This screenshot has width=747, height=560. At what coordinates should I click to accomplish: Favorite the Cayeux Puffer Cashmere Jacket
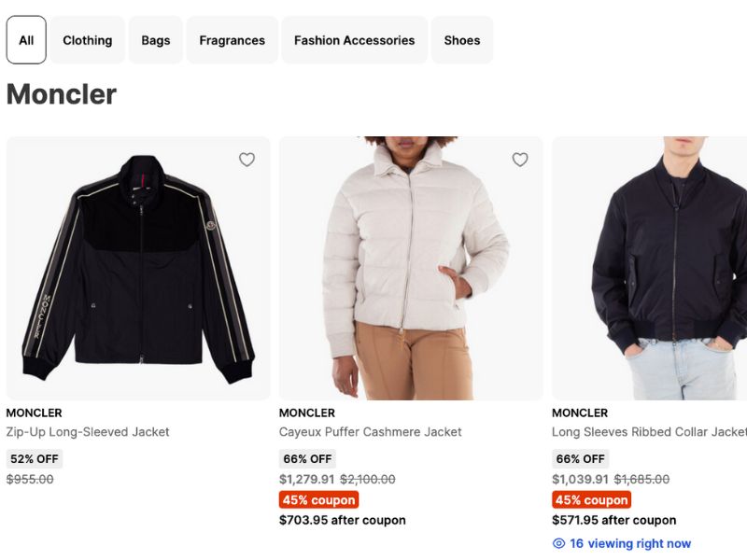[x=519, y=160]
